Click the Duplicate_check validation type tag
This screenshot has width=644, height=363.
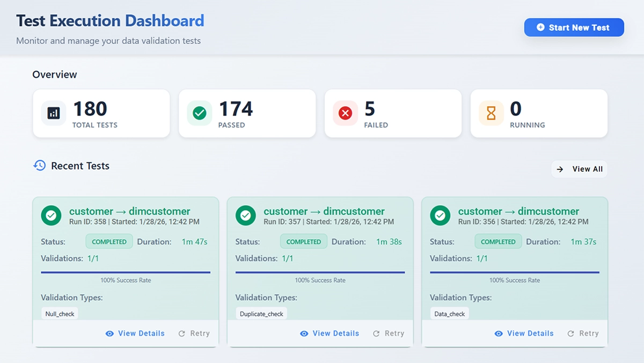261,313
